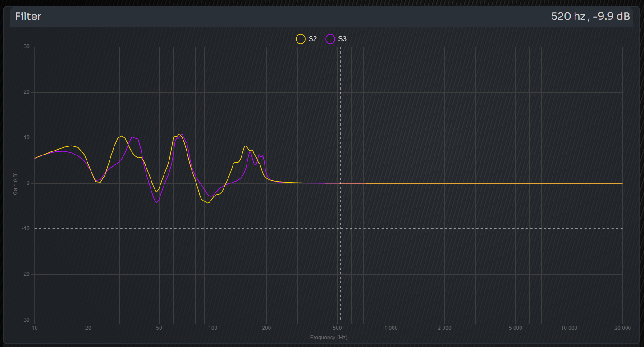Click the "10 000" frequency axis label
This screenshot has height=347, width=644.
[569, 328]
